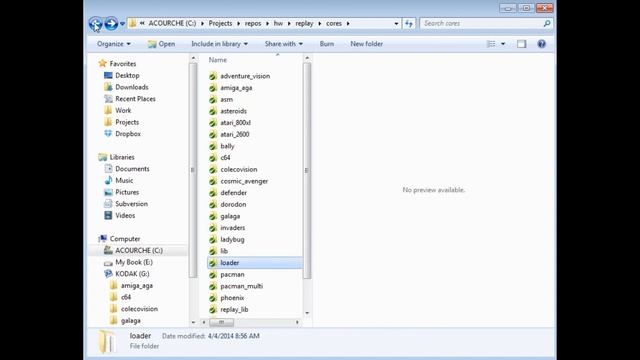
Task: Click the Name column header
Action: pyautogui.click(x=218, y=60)
